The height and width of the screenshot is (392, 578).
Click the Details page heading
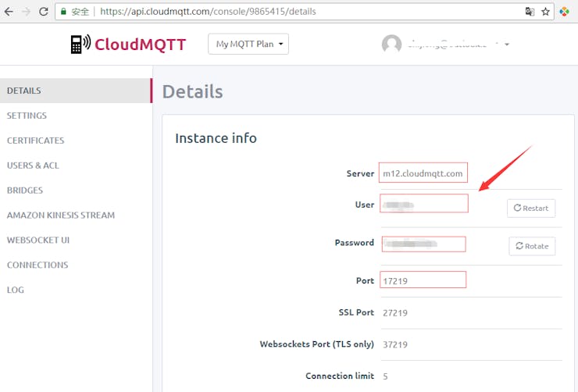192,91
